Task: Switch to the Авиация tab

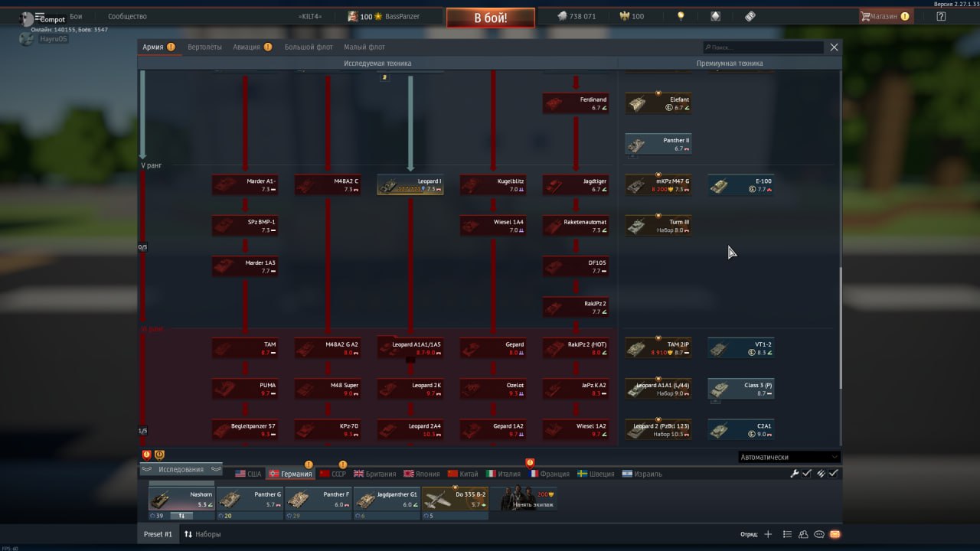Action: [252, 47]
